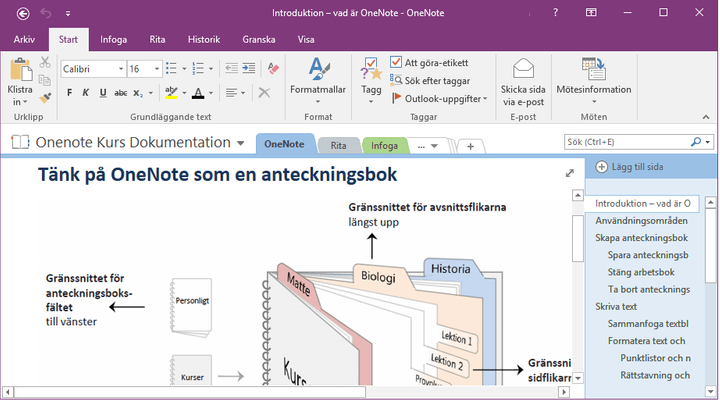Open paragraph alignment options
The width and height of the screenshot is (720, 401).
(236, 93)
